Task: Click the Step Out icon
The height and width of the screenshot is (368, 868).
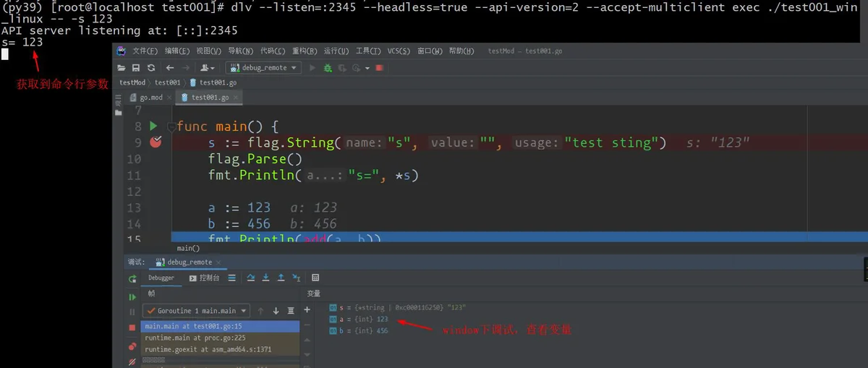Action: (281, 278)
